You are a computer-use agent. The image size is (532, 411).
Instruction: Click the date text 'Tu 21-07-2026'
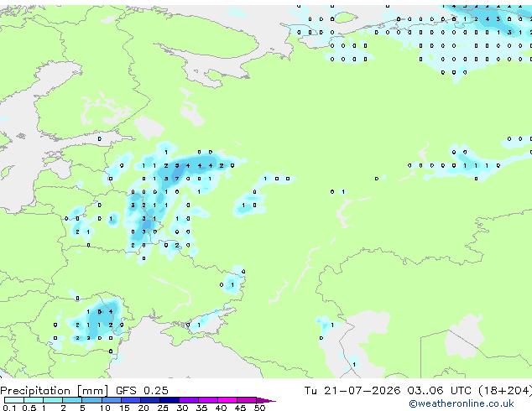point(352,391)
